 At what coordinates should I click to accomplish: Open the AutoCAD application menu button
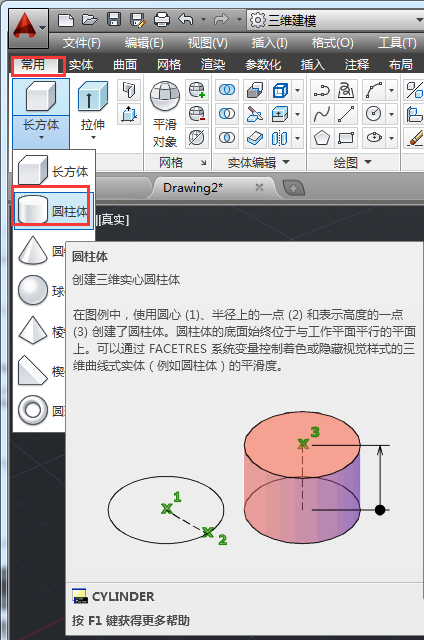[x=29, y=29]
